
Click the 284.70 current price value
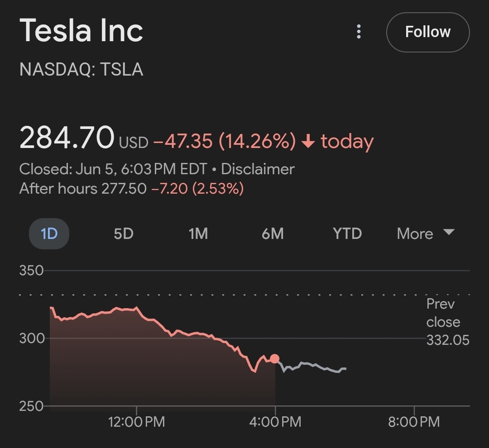[67, 138]
